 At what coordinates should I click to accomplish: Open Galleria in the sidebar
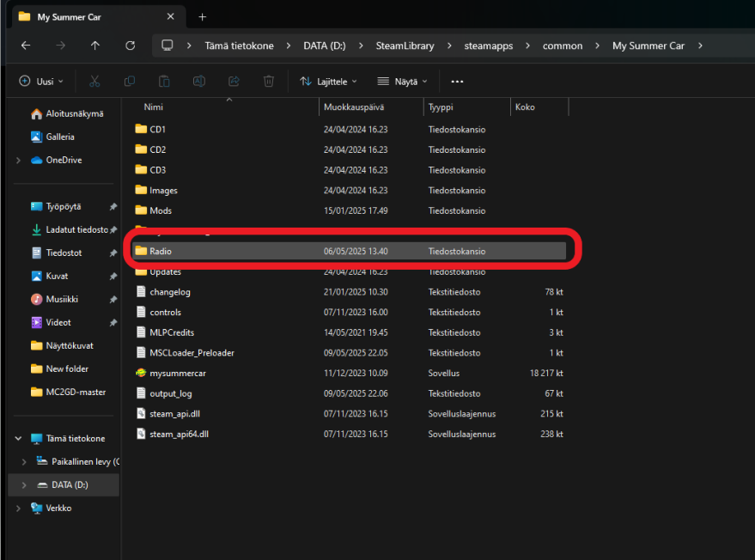click(52, 137)
